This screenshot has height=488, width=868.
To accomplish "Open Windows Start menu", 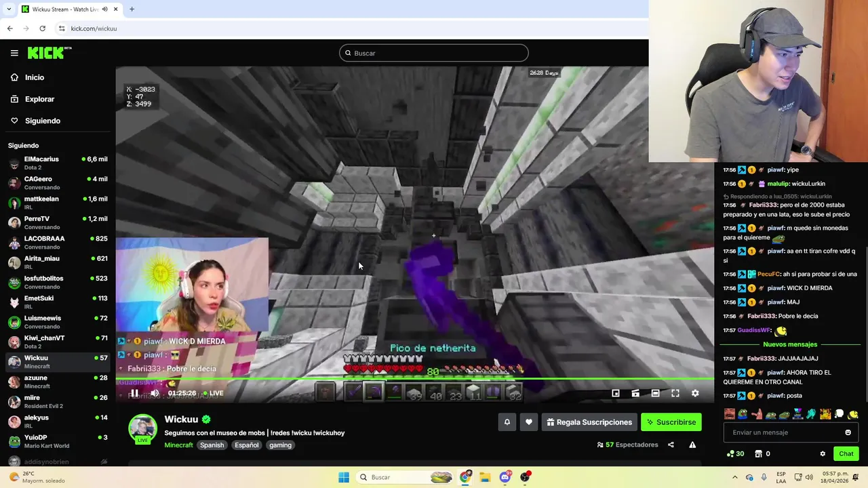I will 344,477.
